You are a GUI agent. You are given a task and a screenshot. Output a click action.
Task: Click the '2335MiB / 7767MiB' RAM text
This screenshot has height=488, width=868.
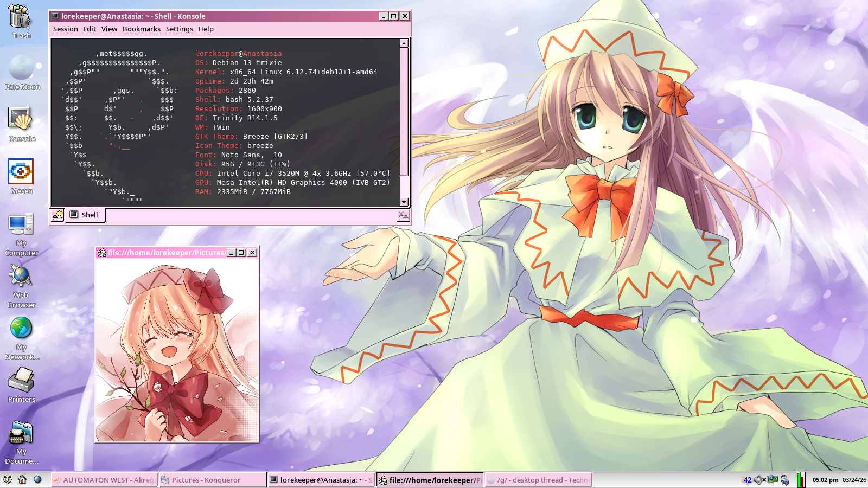click(254, 192)
